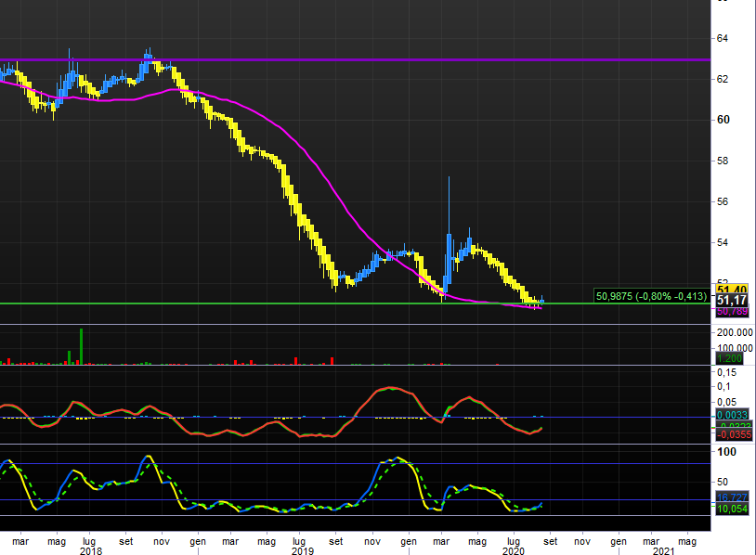Click the tallest green volume bar
756x555 pixels.
(x=81, y=346)
